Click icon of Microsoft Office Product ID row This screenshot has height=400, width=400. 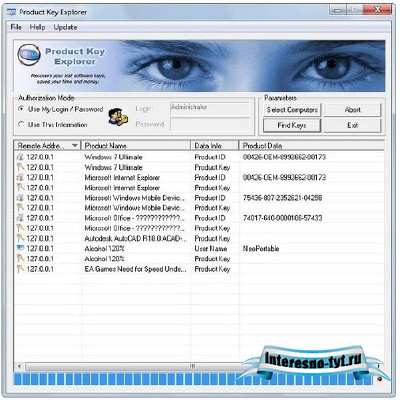20,218
